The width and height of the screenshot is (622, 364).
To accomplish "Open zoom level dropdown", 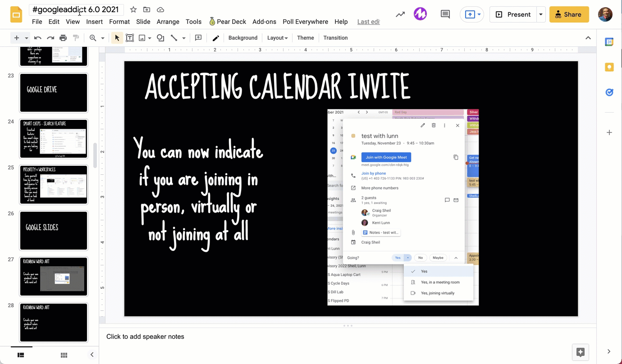I will coord(103,38).
